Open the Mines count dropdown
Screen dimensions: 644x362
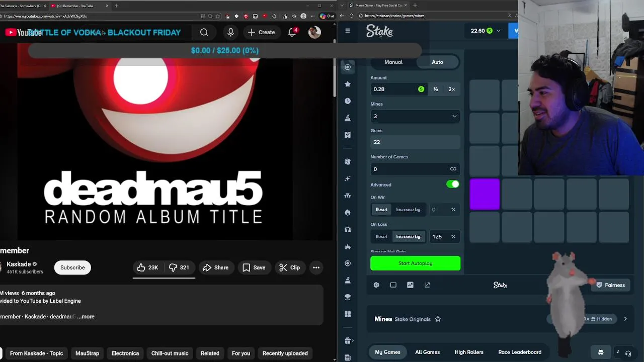pyautogui.click(x=415, y=116)
